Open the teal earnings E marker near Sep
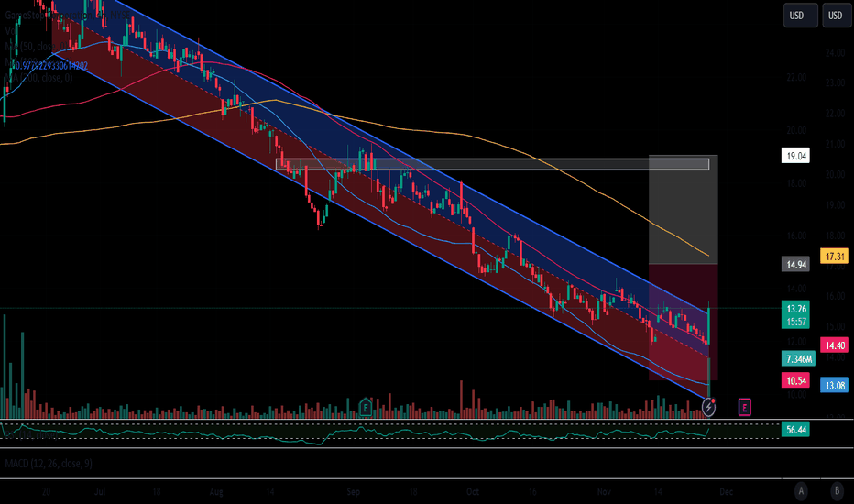This screenshot has height=504, width=854. tap(366, 407)
